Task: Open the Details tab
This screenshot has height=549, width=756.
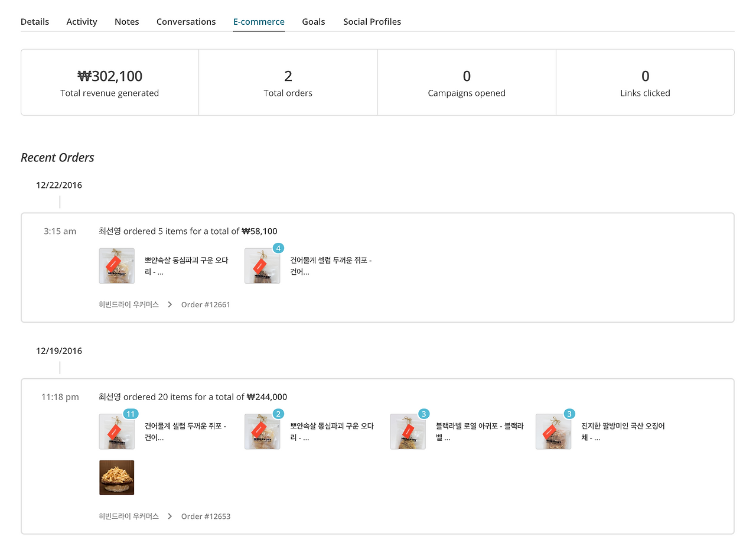Action: click(35, 22)
